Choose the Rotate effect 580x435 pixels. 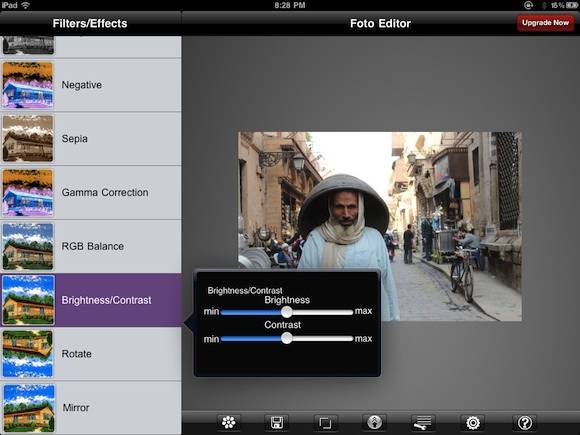pos(91,354)
